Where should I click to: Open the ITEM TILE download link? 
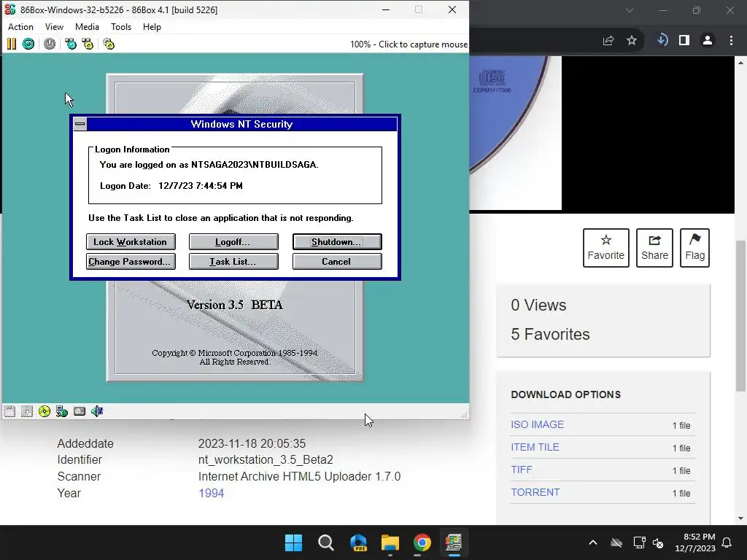click(535, 447)
